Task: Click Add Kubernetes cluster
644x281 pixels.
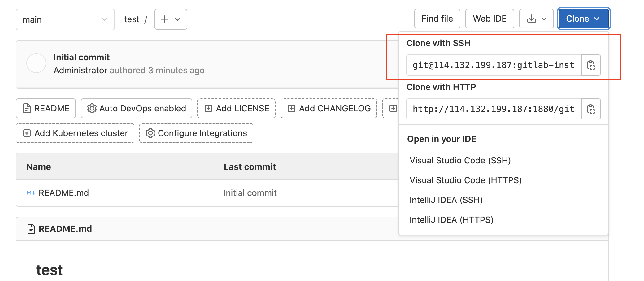Action: [x=75, y=133]
